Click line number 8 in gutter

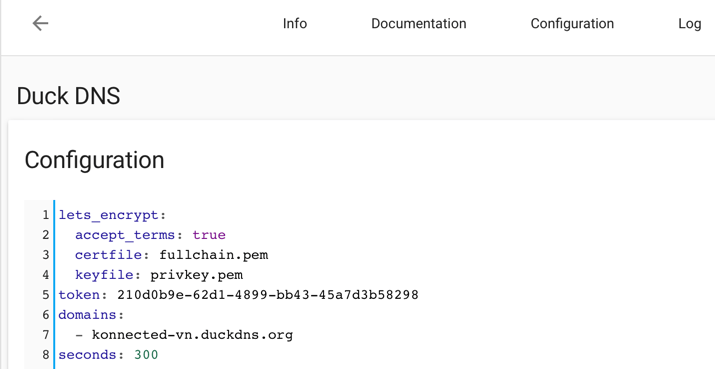pyautogui.click(x=45, y=355)
